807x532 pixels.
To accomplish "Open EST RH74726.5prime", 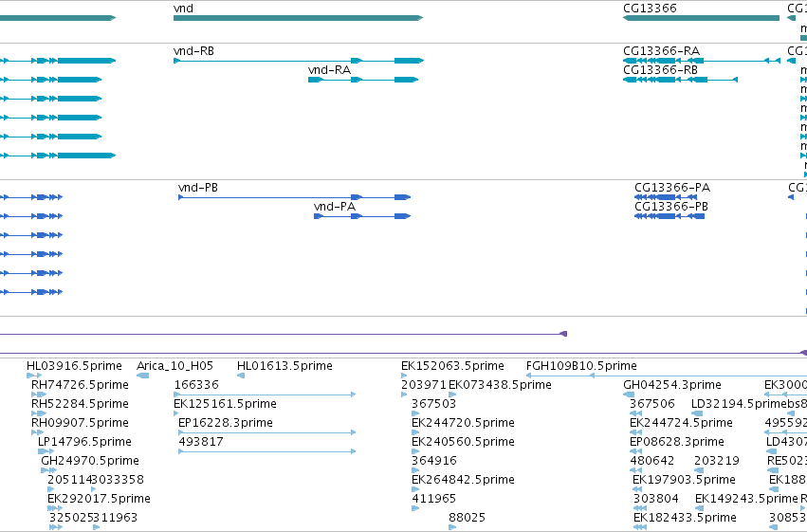I will click(80, 385).
